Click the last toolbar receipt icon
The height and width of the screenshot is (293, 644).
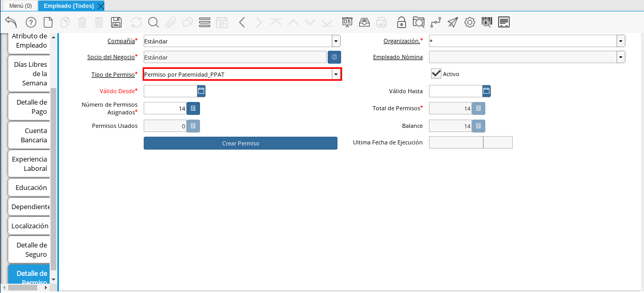coord(504,22)
